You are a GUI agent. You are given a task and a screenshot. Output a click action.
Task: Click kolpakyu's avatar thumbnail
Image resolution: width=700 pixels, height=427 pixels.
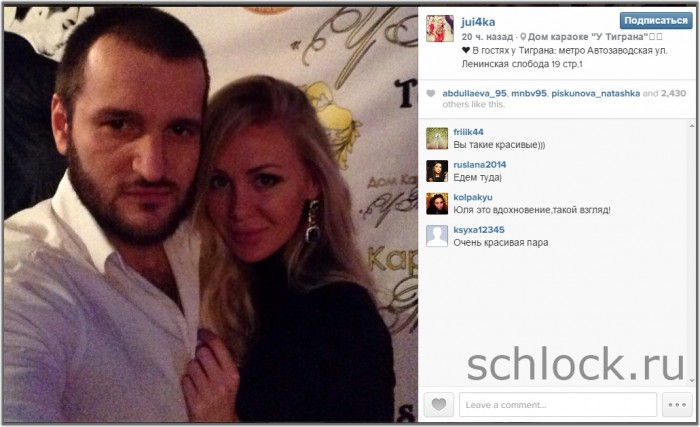point(437,204)
